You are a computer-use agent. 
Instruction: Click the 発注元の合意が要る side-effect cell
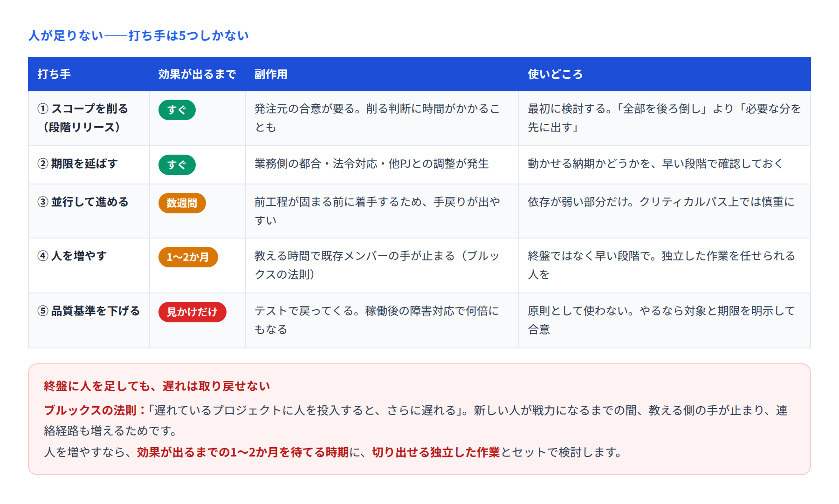click(382, 118)
